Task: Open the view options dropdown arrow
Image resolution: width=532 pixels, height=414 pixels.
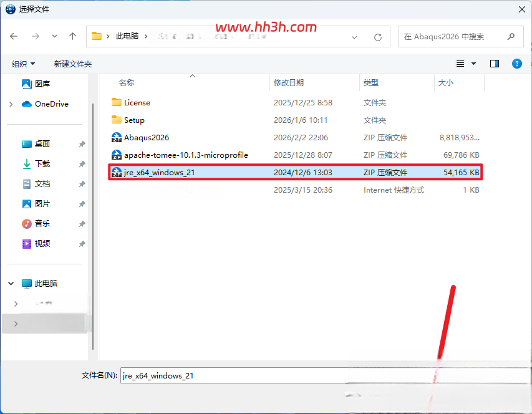Action: pos(473,64)
